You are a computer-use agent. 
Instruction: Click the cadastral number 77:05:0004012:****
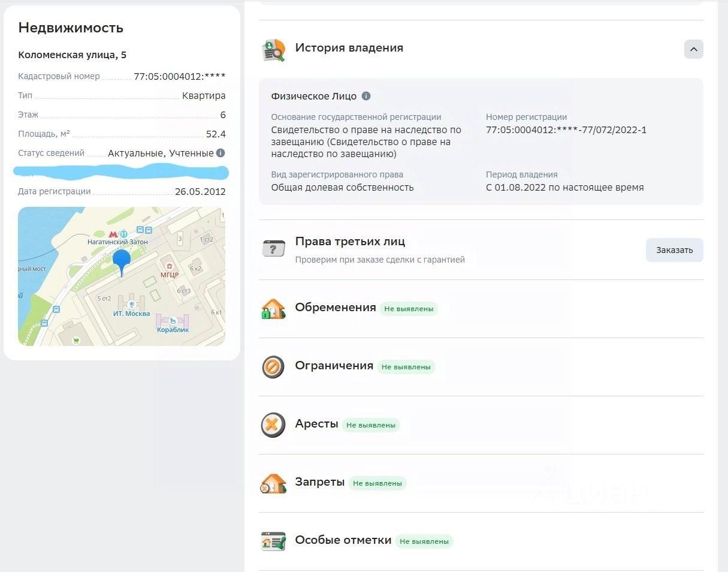tap(180, 76)
